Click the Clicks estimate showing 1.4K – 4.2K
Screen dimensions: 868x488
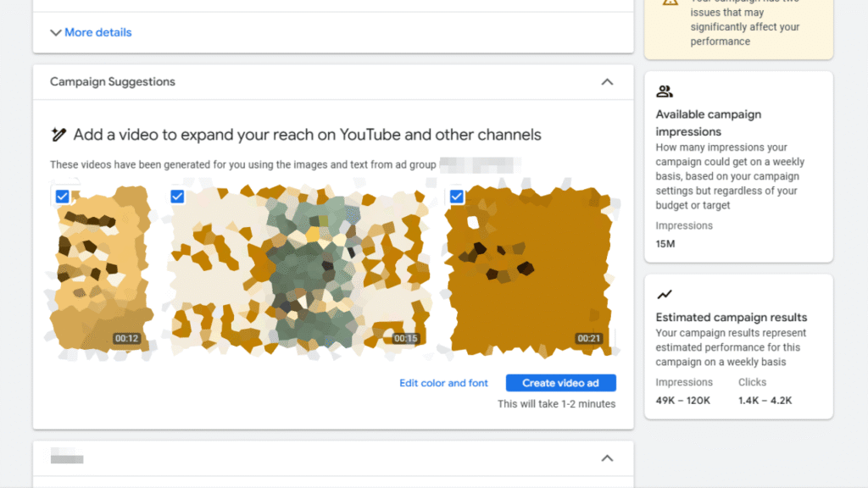pos(764,400)
